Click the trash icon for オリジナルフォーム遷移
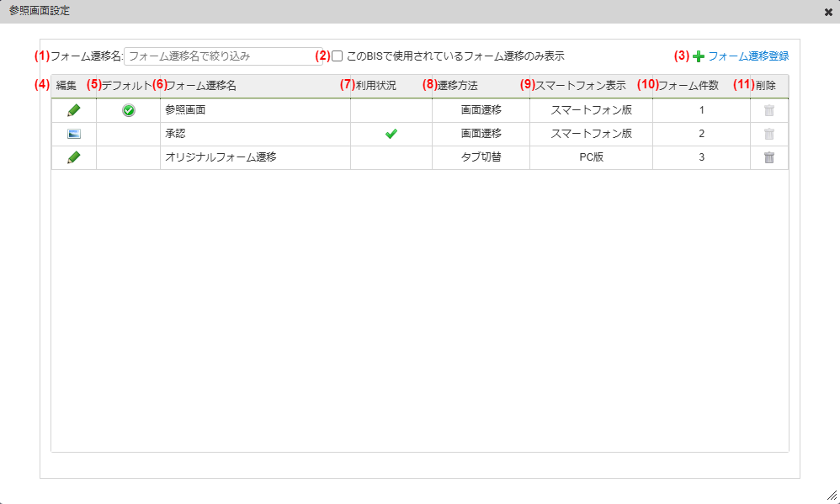840x504 pixels. click(769, 157)
